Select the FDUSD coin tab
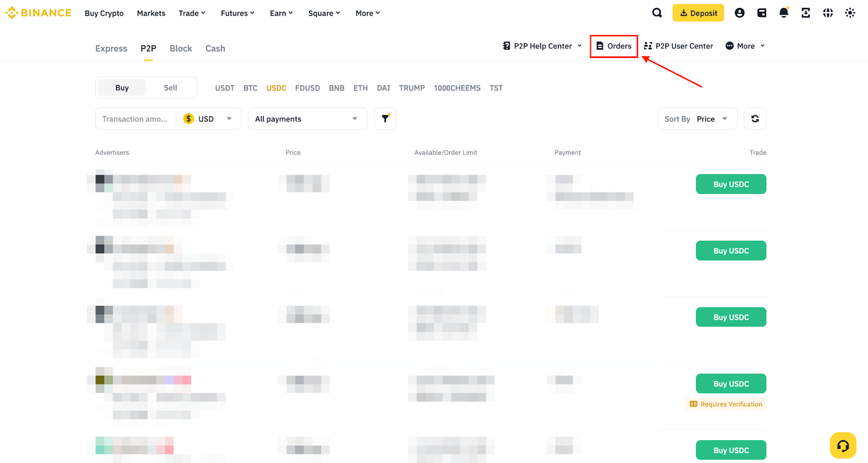Viewport: 868px width, 463px height. tap(308, 88)
